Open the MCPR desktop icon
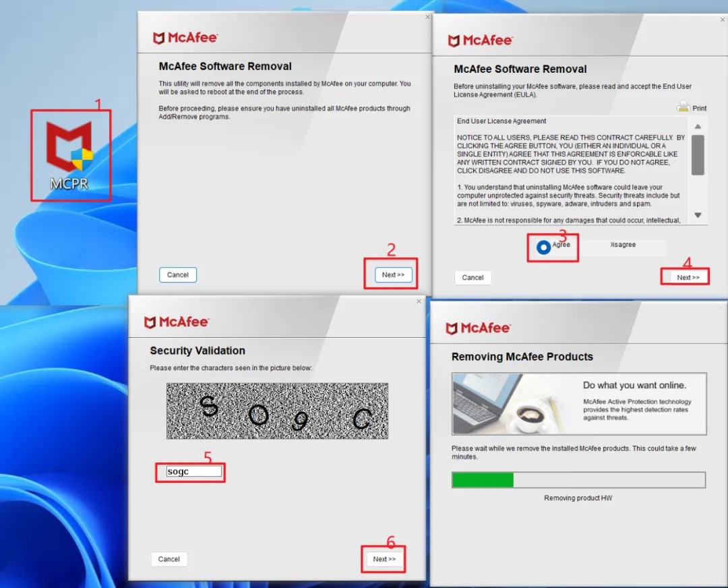 point(69,155)
